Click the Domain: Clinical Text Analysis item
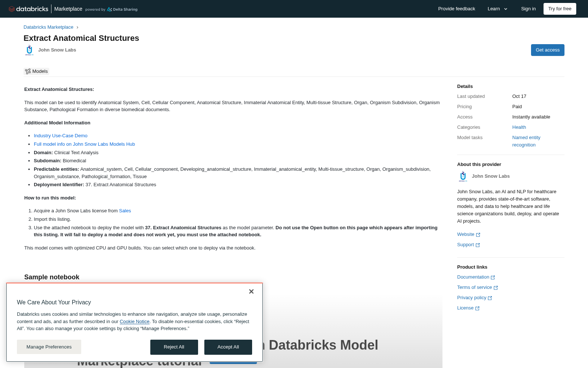588x368 pixels. (x=66, y=153)
